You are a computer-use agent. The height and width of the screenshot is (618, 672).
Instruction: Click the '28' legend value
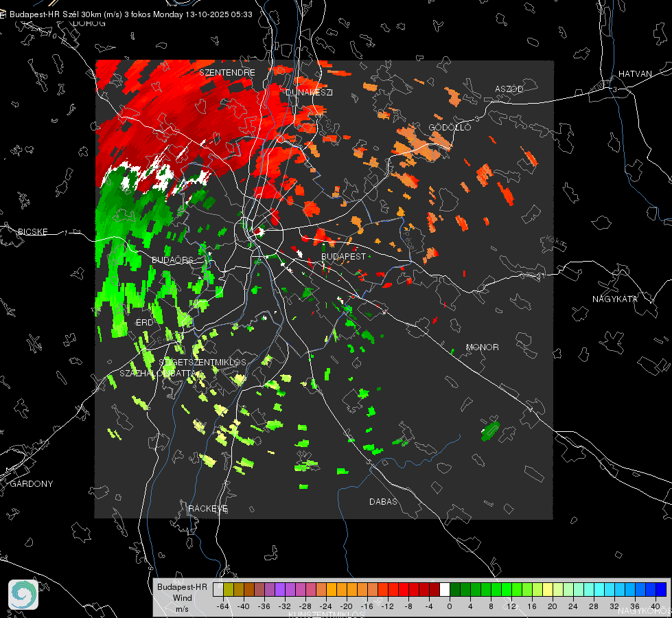[x=593, y=606]
